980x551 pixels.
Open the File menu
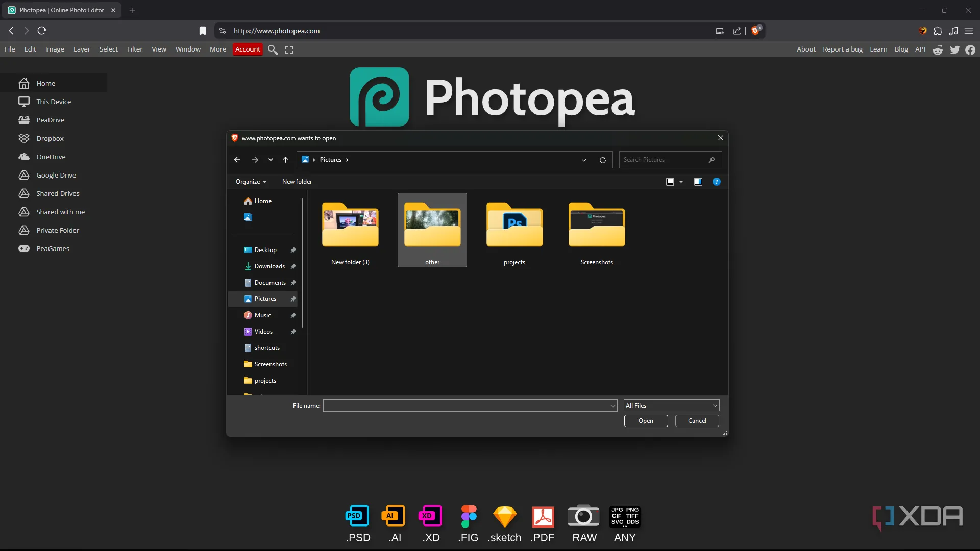(x=10, y=49)
